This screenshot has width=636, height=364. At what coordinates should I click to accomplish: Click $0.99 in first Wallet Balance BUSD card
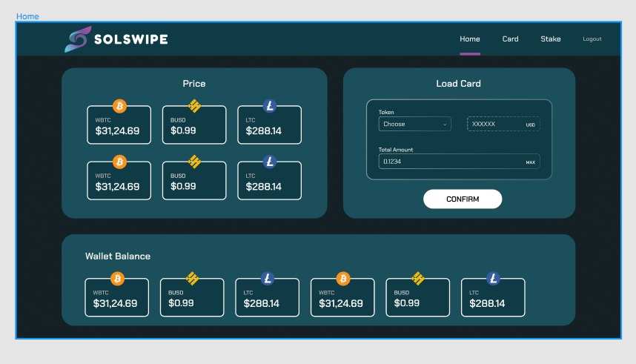pos(181,303)
